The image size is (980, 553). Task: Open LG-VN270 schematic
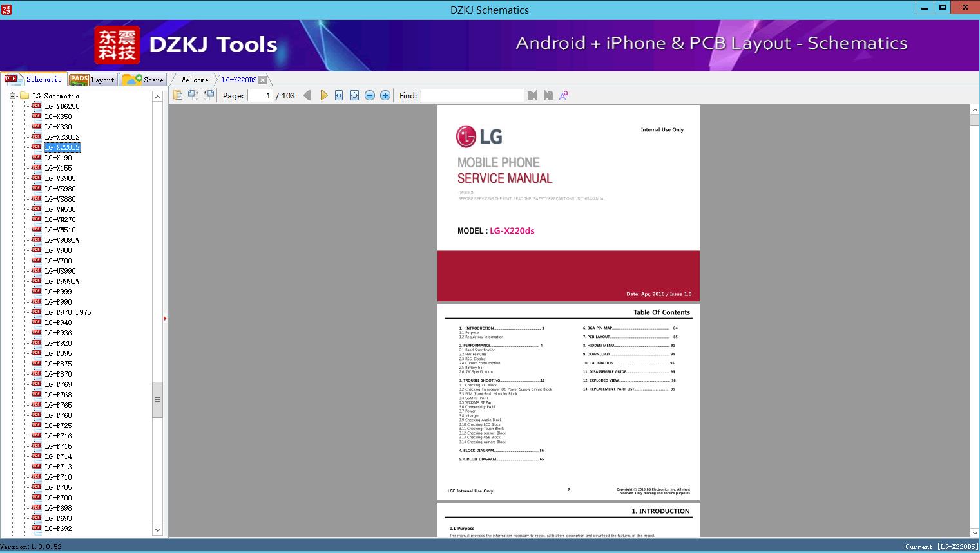click(x=60, y=220)
